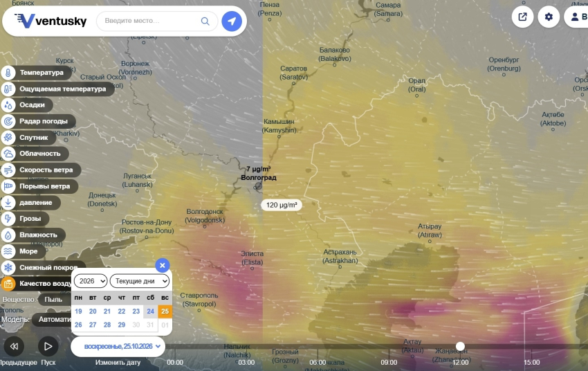Open the user login button
Screen dimensions: 588x371
(x=577, y=17)
